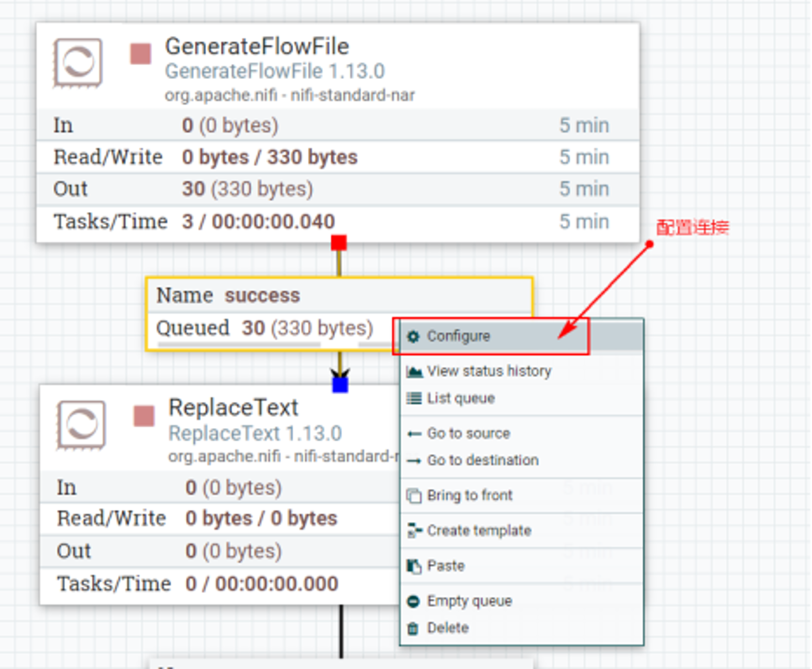The image size is (812, 669).
Task: Click ReplaceText In '0 (0 bytes)'
Action: pyautogui.click(x=233, y=488)
